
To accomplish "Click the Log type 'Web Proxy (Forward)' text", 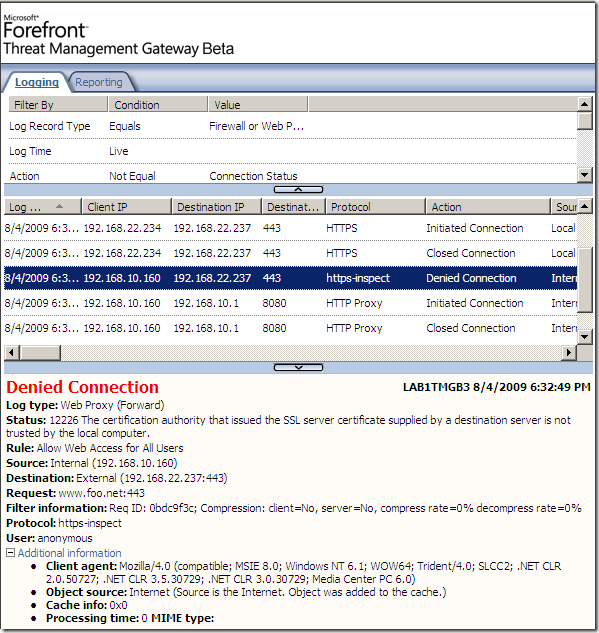I will tap(112, 405).
